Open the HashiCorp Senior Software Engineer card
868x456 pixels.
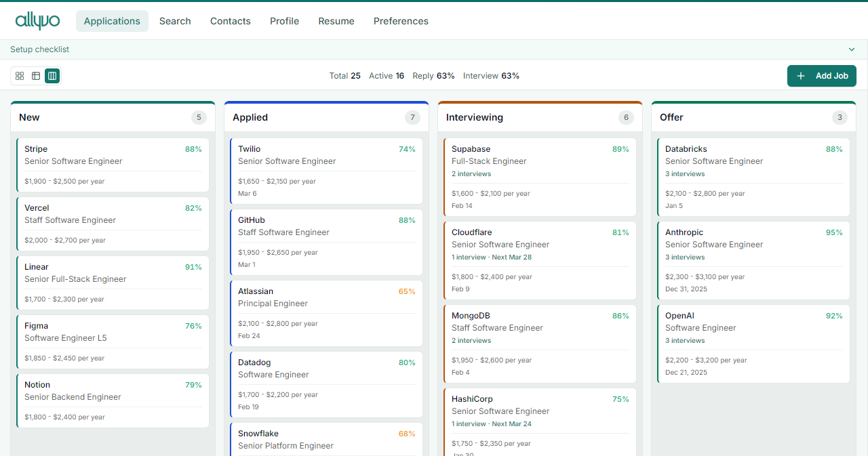(x=540, y=421)
